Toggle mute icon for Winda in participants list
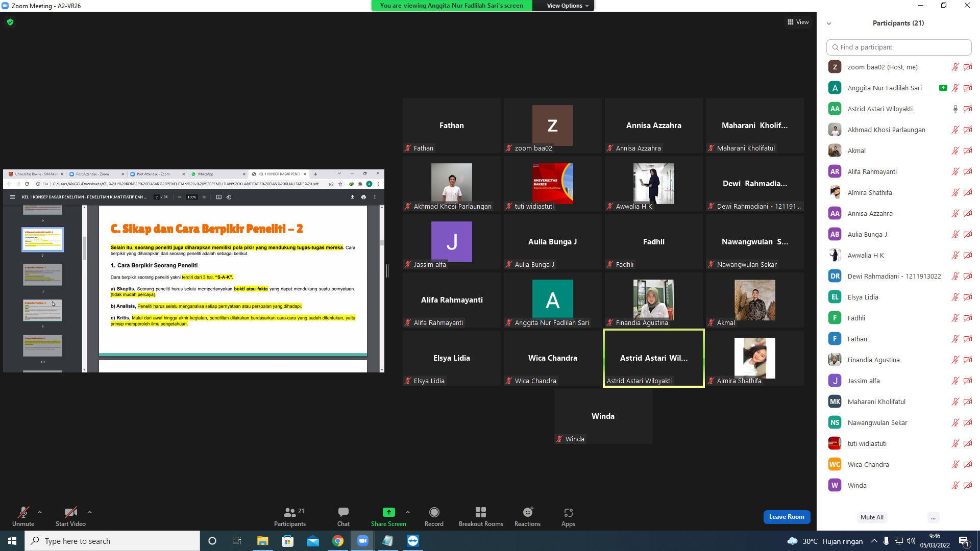The height and width of the screenshot is (551, 980). (955, 485)
